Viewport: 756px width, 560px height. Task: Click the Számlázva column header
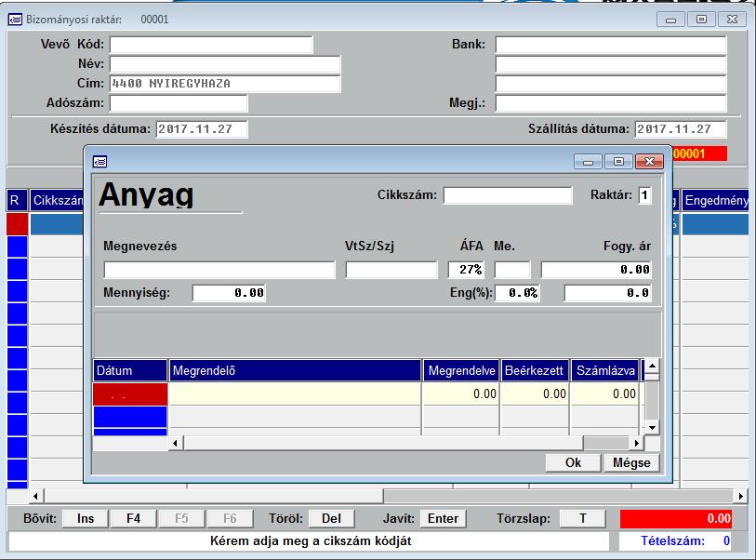[605, 370]
